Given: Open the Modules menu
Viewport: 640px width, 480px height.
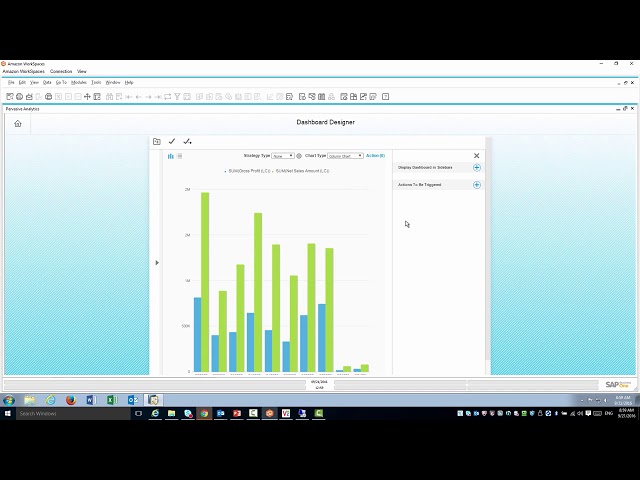Looking at the screenshot, I should [79, 82].
